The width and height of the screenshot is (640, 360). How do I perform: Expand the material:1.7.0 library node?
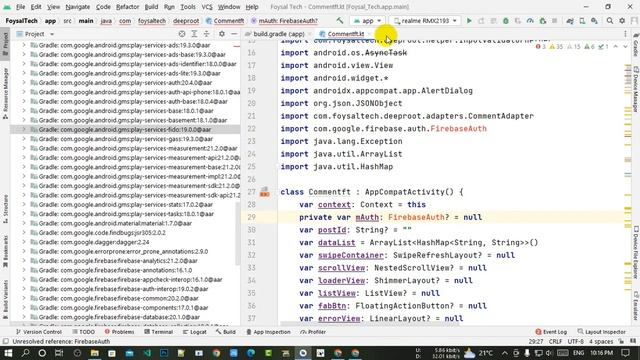point(24,223)
